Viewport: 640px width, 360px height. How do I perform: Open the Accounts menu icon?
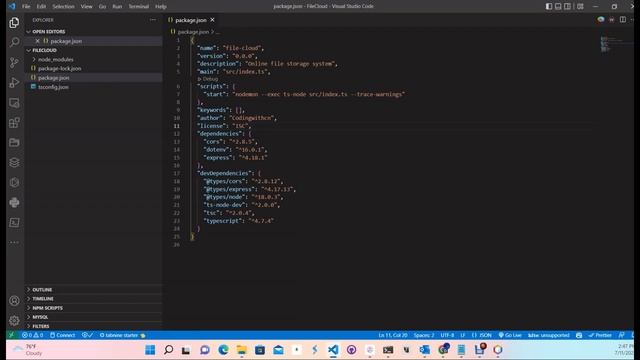[14, 301]
